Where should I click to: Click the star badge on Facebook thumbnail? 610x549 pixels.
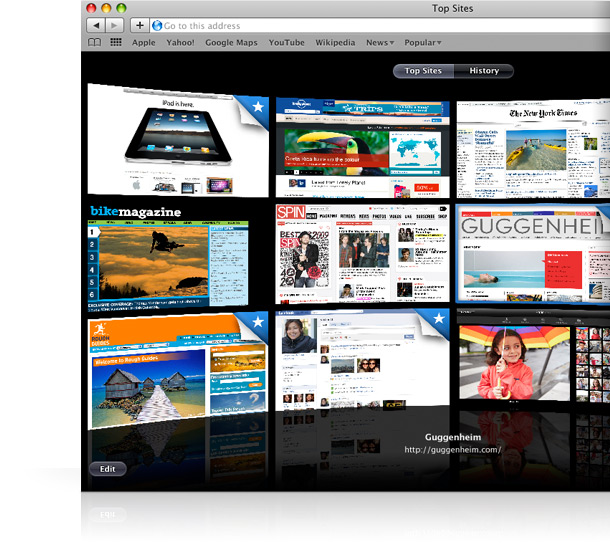(437, 323)
